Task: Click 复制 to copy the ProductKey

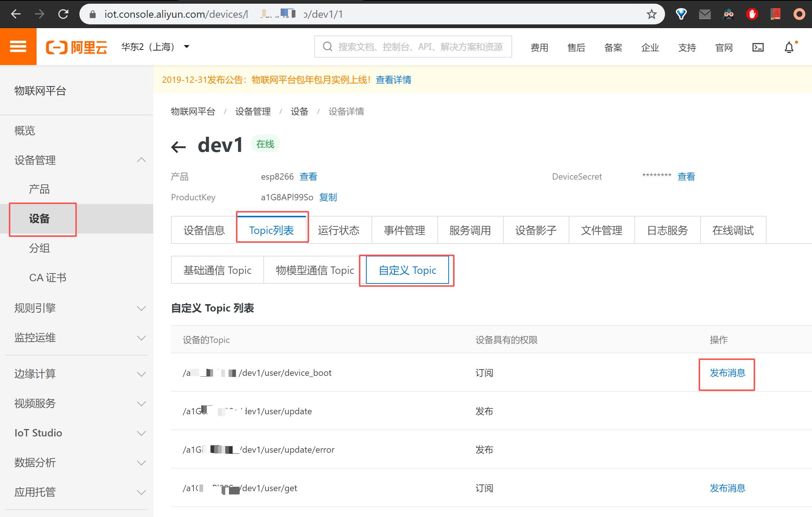Action: (328, 197)
